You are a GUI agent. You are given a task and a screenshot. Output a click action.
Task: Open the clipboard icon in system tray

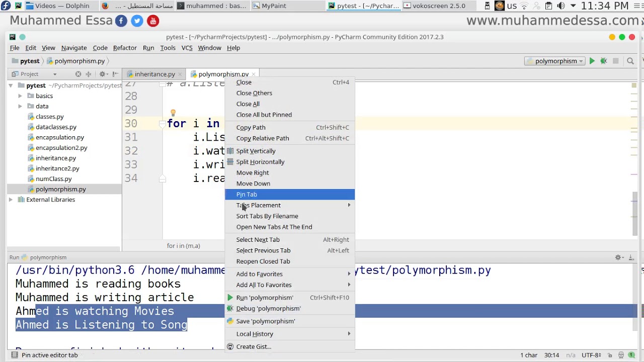coord(548,6)
